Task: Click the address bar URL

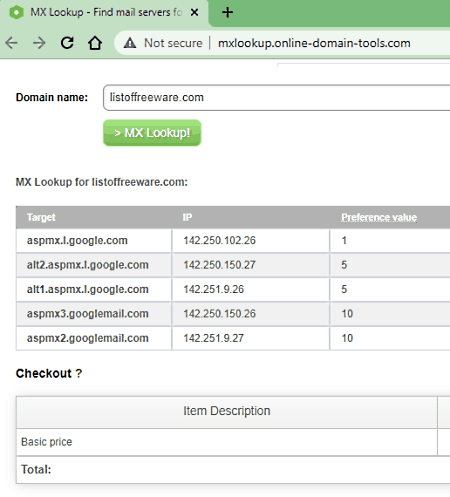Action: coord(314,43)
